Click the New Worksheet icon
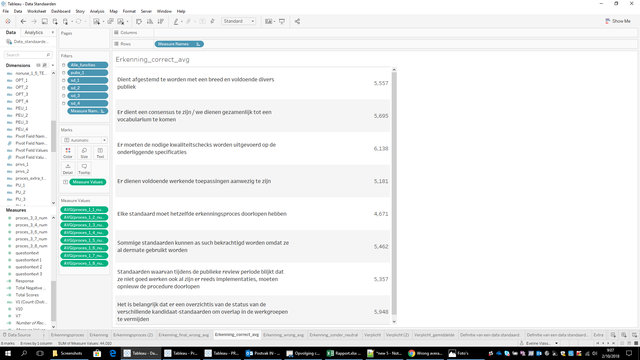 pos(96,21)
